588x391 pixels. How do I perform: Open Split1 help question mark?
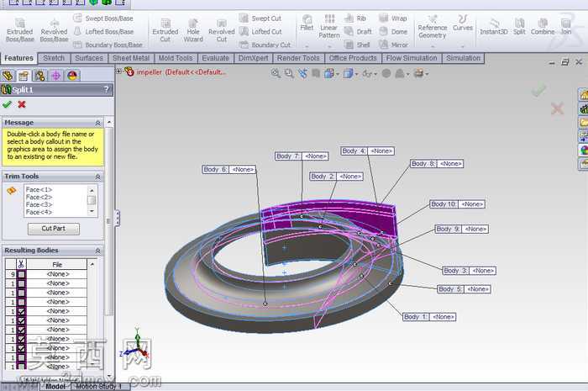click(x=107, y=89)
